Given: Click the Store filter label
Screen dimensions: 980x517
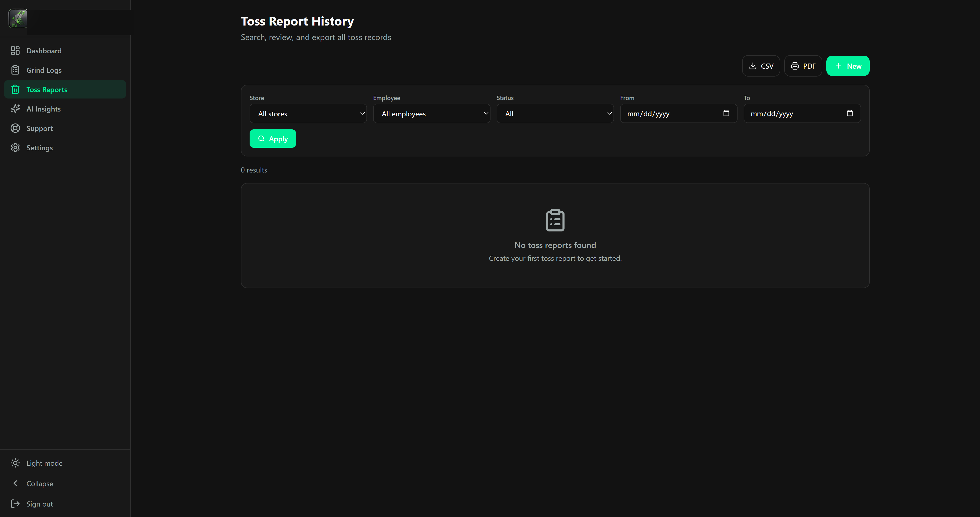Looking at the screenshot, I should 257,98.
